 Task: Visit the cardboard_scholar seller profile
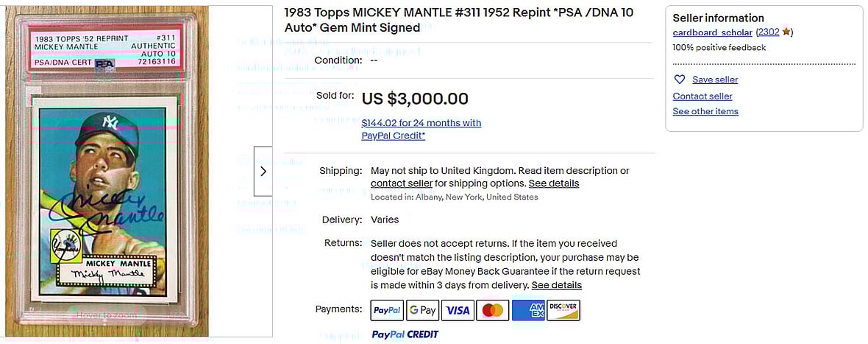tap(712, 32)
